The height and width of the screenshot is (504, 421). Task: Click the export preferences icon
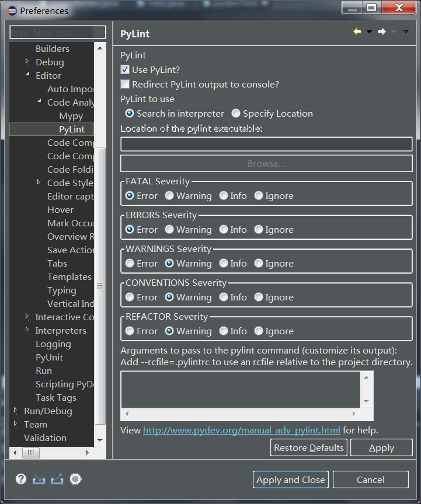pos(57,480)
